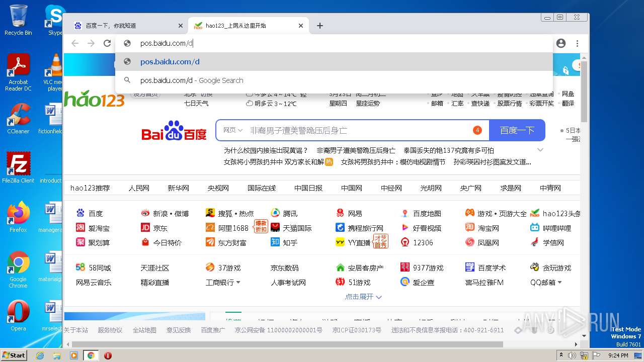The image size is (644, 362).
Task: Click hao123 logo
Action: (94, 99)
